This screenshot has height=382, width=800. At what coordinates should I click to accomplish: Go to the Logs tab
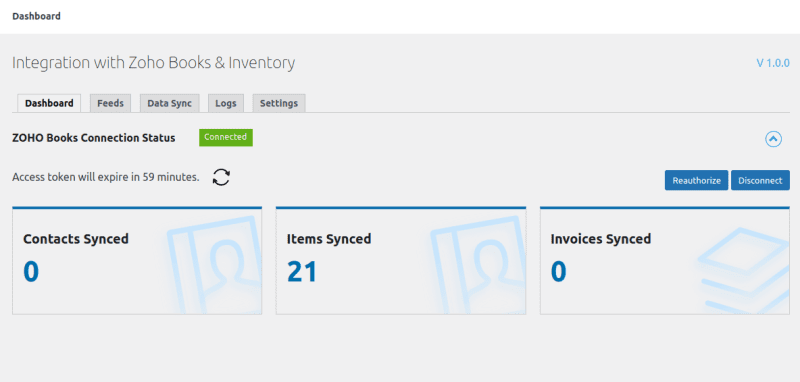(226, 103)
